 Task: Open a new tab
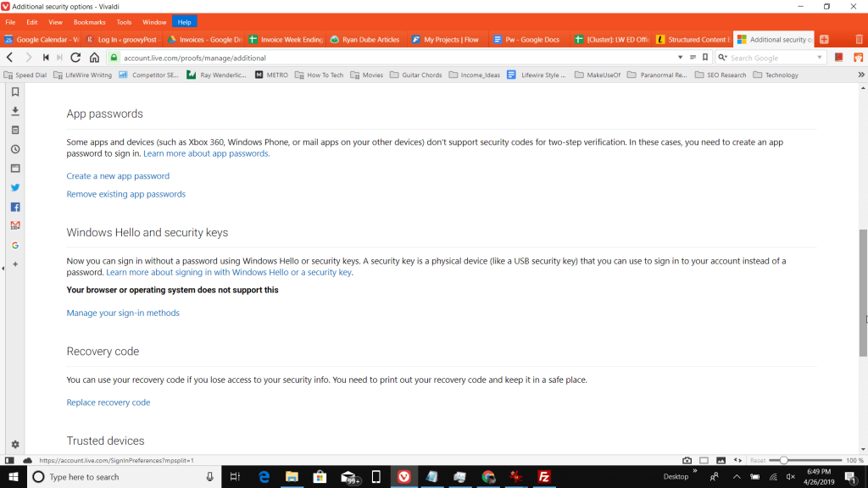click(824, 39)
